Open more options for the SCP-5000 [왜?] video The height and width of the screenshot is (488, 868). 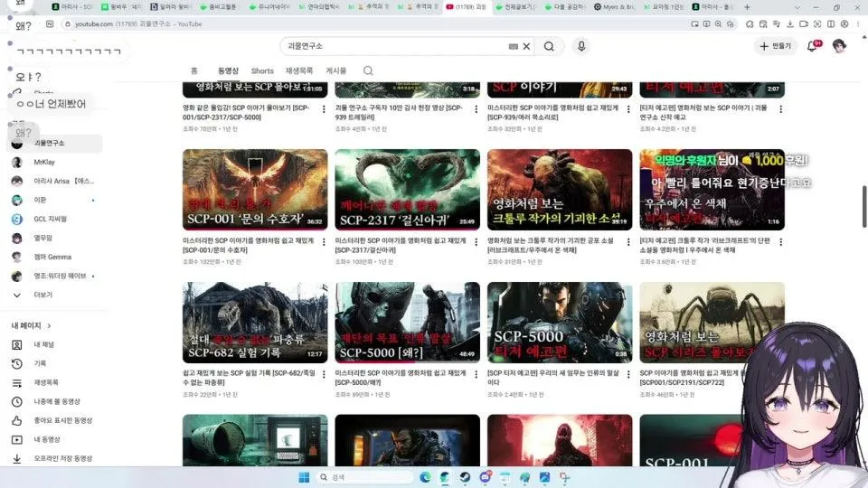click(x=476, y=374)
